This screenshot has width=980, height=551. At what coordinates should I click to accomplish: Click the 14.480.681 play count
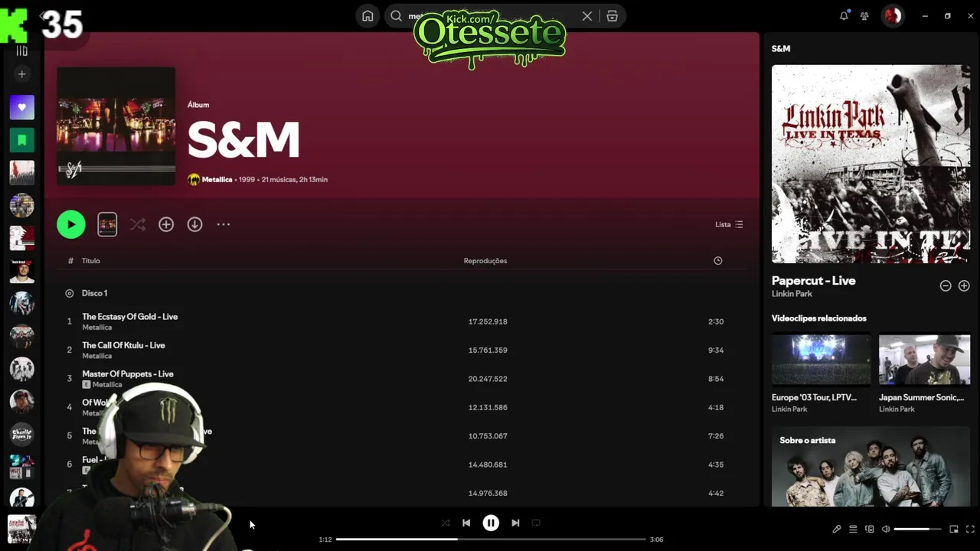pyautogui.click(x=488, y=465)
